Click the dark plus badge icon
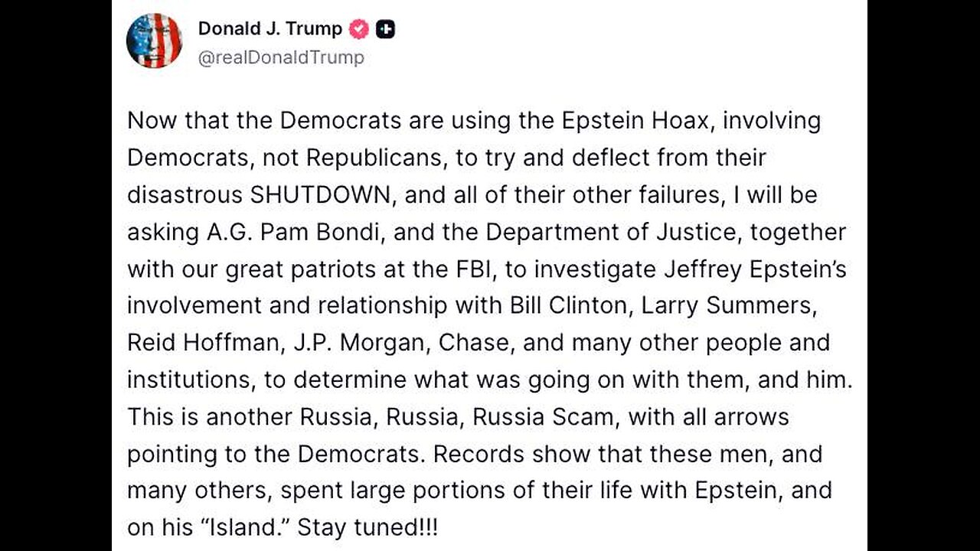The image size is (980, 551). click(386, 30)
